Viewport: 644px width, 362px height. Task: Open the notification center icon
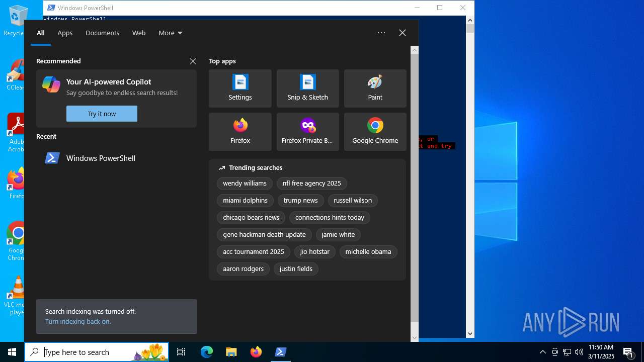click(628, 352)
